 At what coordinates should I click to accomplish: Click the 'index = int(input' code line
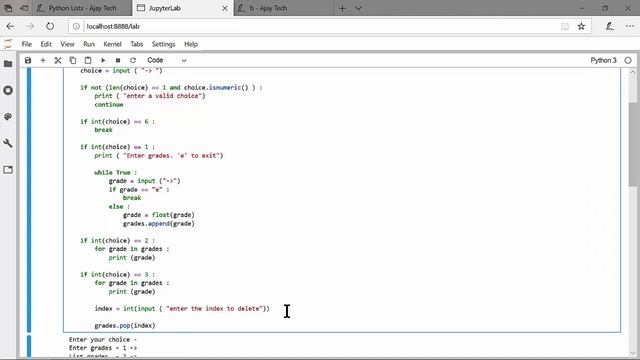[x=182, y=309]
